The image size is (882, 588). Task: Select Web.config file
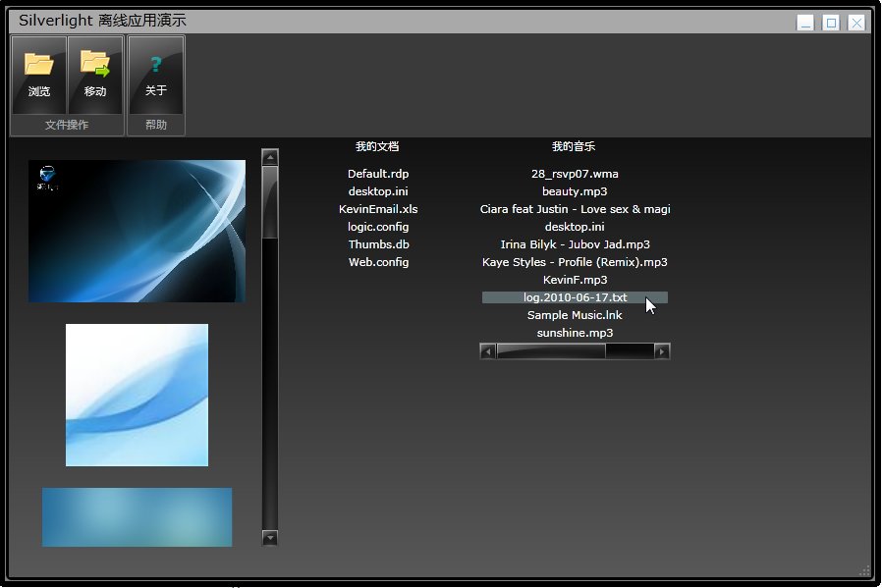378,262
